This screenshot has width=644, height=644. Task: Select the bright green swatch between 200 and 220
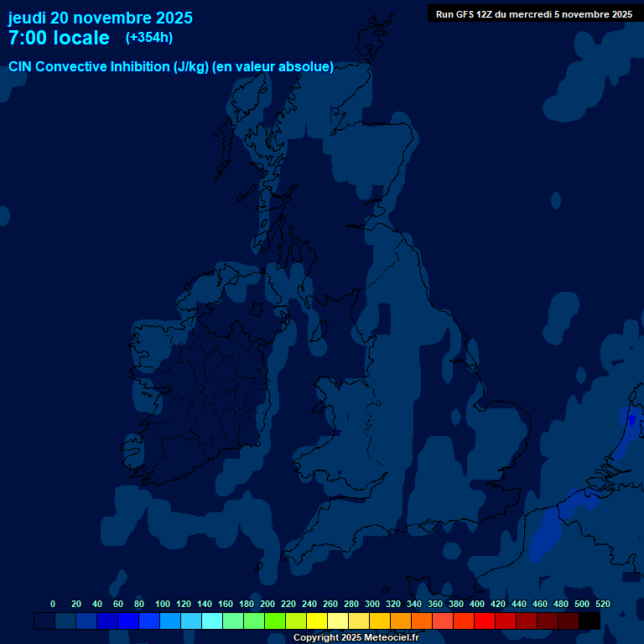point(275,621)
